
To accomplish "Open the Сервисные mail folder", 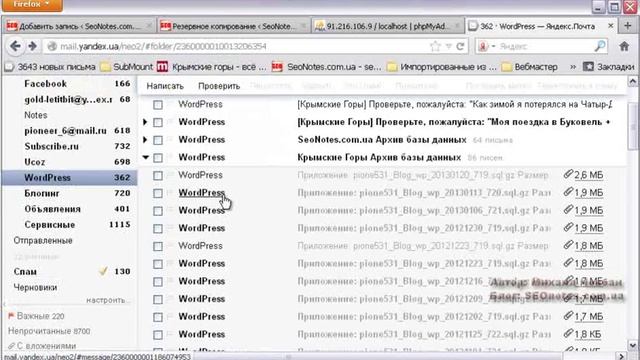I will 50,224.
